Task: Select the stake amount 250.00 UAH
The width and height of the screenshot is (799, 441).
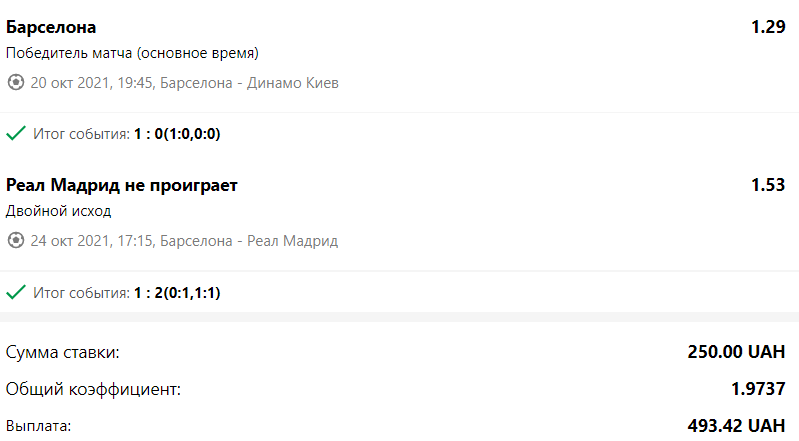Action: click(736, 352)
